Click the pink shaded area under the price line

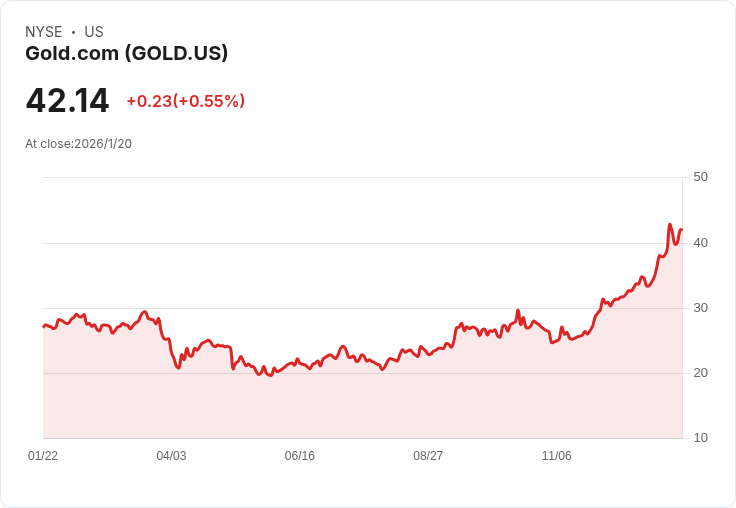click(360, 410)
